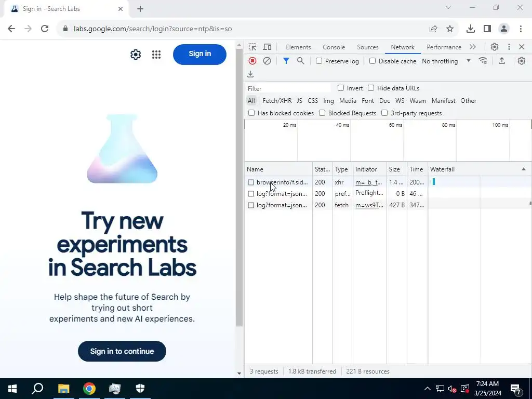The image size is (532, 399).
Task: Open Windows Security shield on taskbar
Action: coord(140,389)
